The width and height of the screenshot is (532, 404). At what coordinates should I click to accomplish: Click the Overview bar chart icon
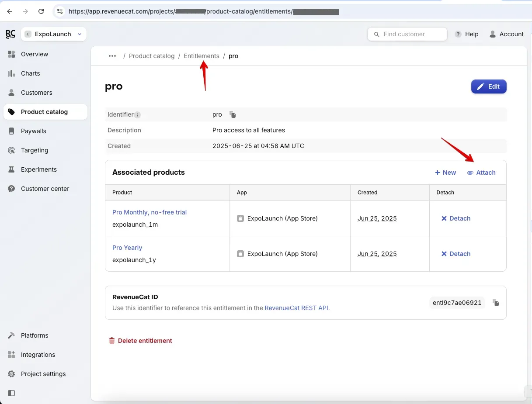(12, 54)
